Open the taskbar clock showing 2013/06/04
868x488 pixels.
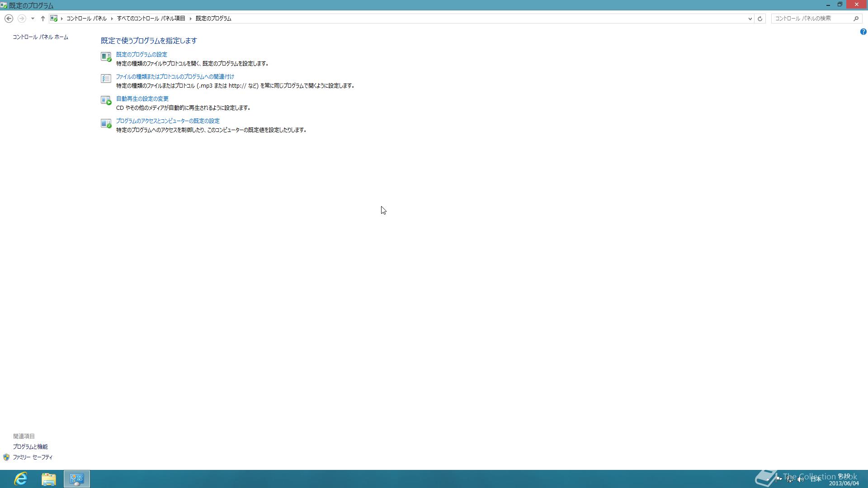point(844,479)
